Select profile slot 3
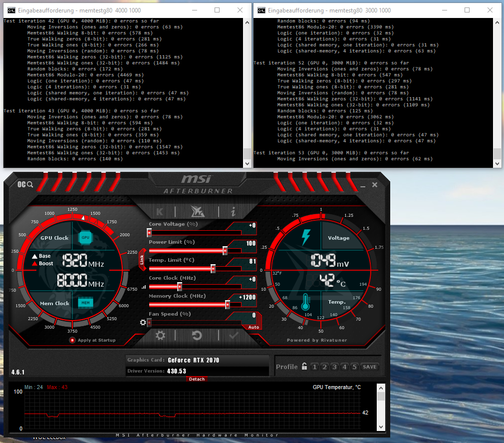This screenshot has height=443, width=504. click(x=335, y=367)
